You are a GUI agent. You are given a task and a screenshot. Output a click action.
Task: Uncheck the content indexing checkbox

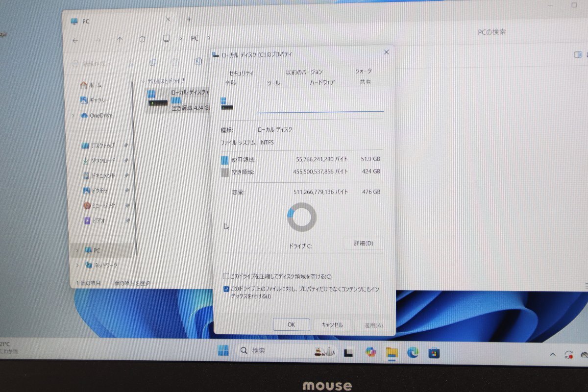(226, 289)
